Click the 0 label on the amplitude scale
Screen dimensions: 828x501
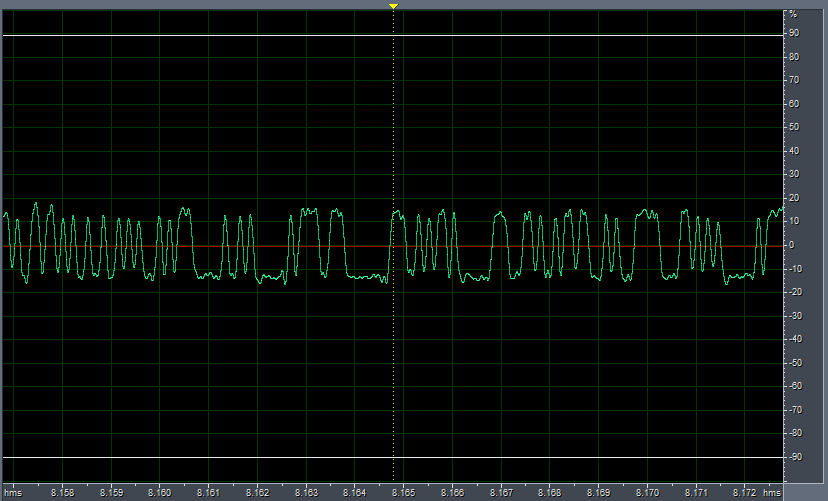click(792, 245)
